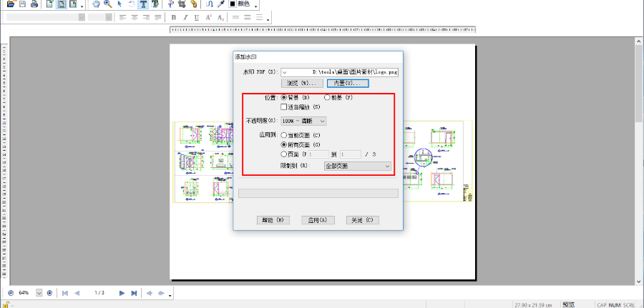The image size is (644, 308).
Task: Select 前景 (F) position radio button
Action: point(327,98)
